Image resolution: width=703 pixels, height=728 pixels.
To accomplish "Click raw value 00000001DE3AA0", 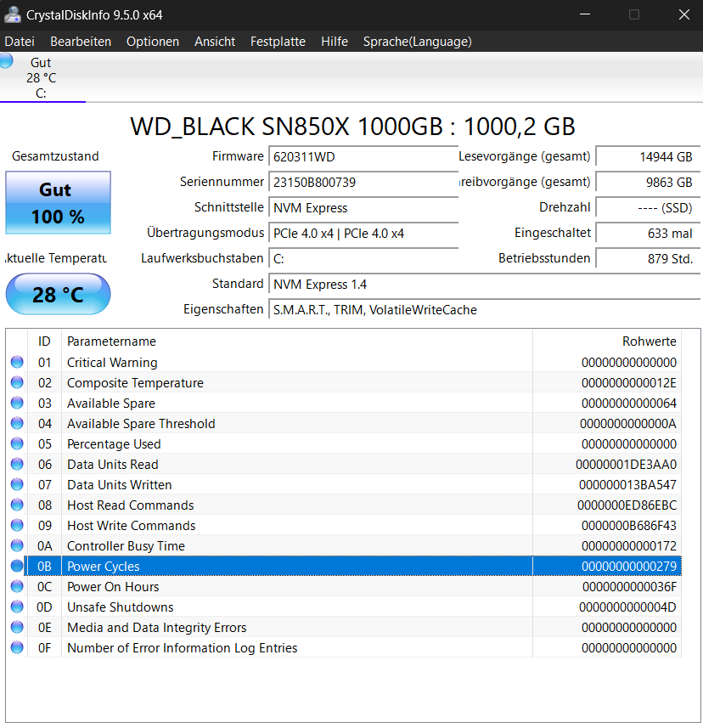I will pyautogui.click(x=626, y=465).
